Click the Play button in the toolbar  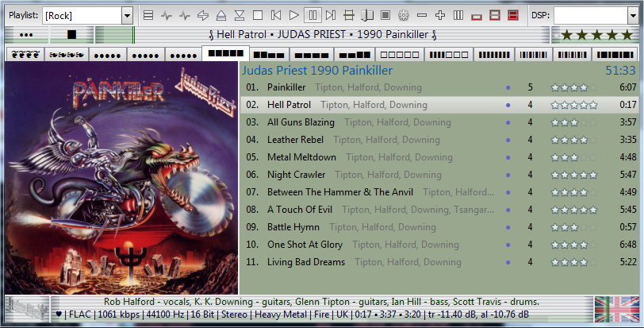(294, 15)
